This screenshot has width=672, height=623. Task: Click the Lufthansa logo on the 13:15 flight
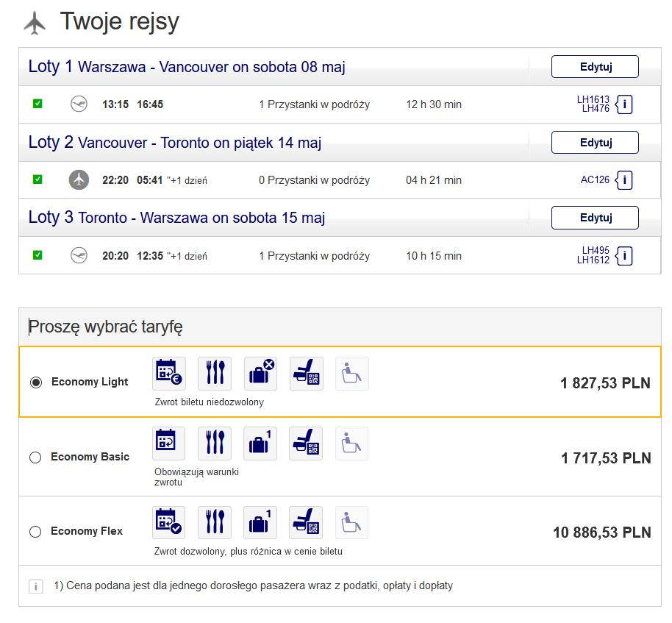click(x=79, y=104)
